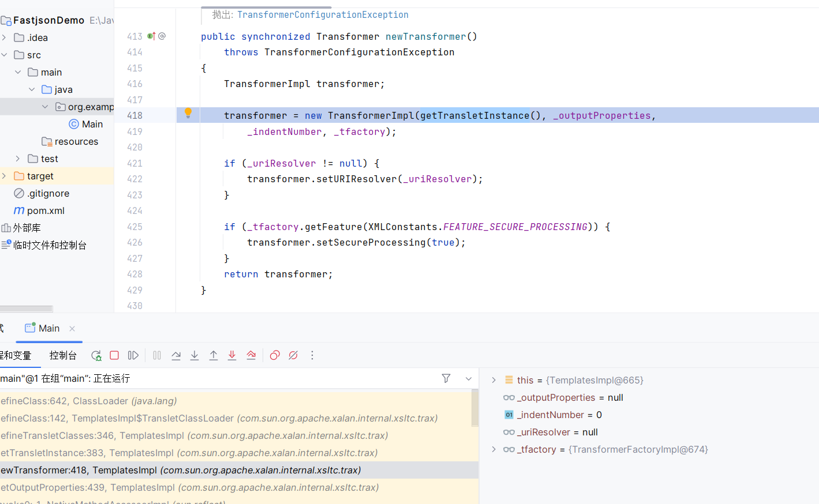Click the Step Into icon
The image size is (819, 504).
[x=195, y=355]
